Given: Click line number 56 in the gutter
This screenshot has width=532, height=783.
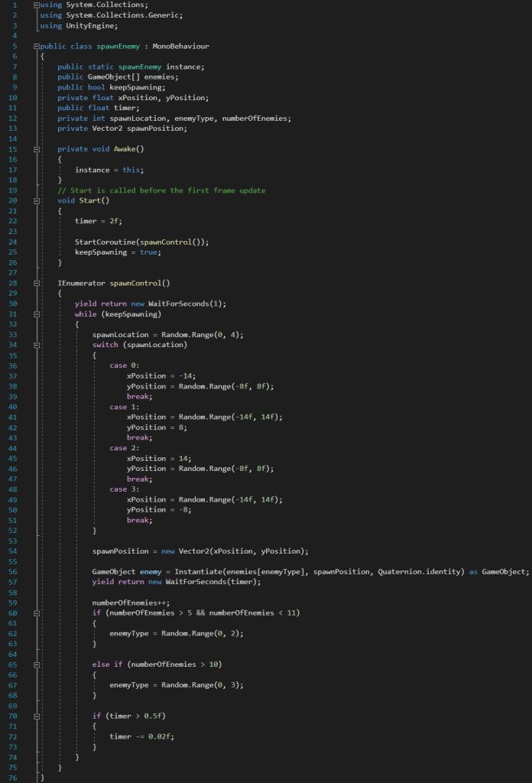Looking at the screenshot, I should [x=15, y=571].
